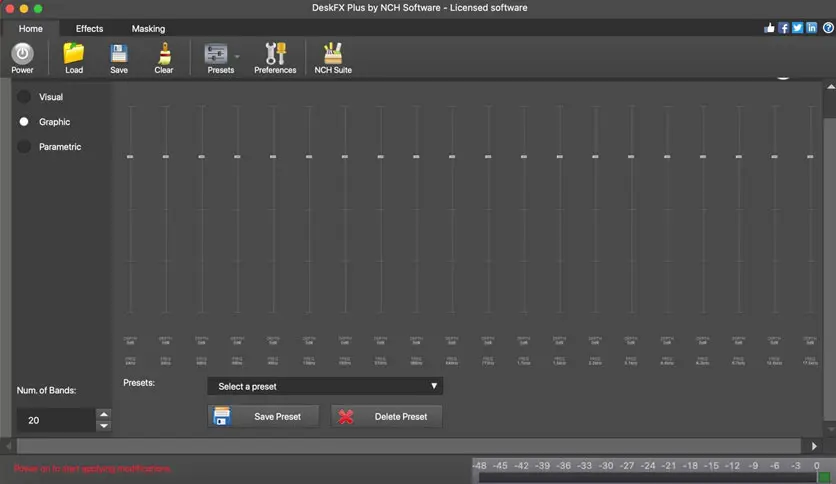Open the Load folder icon
Viewport: 836px width, 484px height.
[74, 58]
